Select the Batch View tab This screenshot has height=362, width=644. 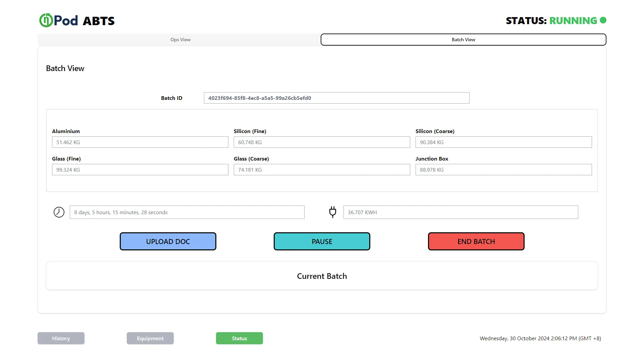point(464,40)
